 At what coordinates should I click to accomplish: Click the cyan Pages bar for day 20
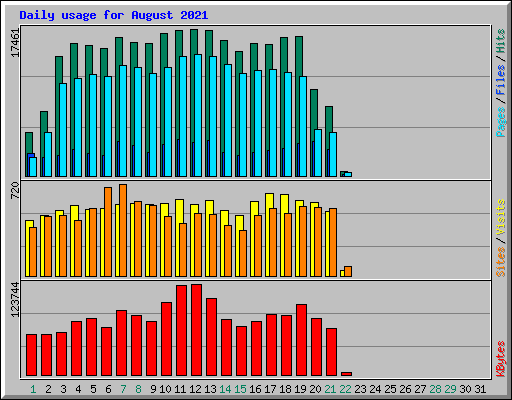[318, 153]
